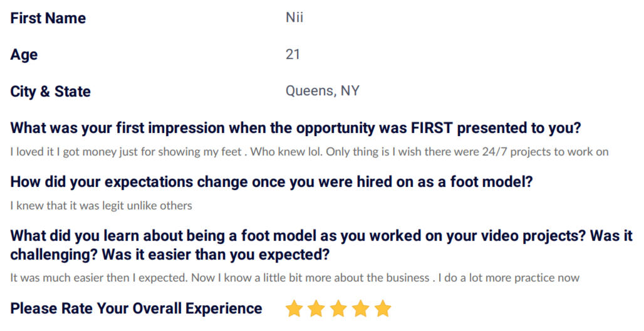Select the third rating star
This screenshot has height=331, width=644.
(338, 308)
